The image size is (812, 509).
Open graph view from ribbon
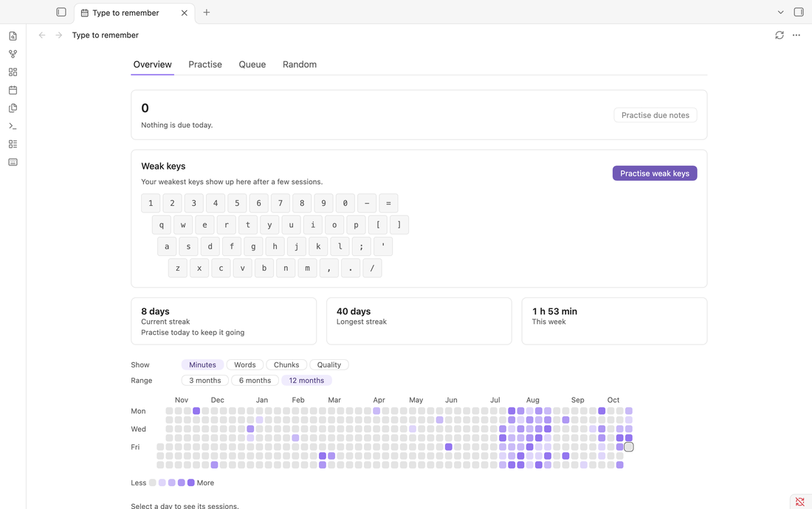pos(13,54)
